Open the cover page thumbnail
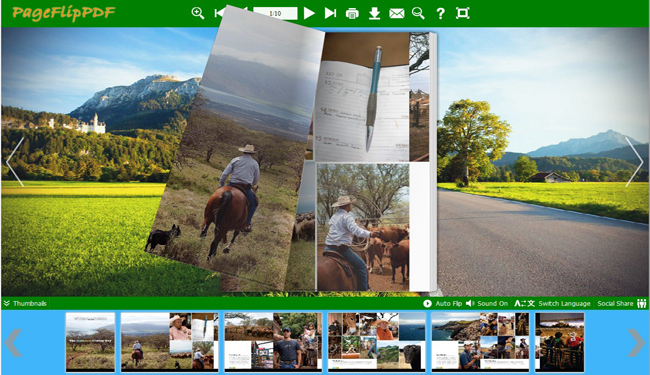Viewport: 650px width, 375px height. pyautogui.click(x=90, y=342)
